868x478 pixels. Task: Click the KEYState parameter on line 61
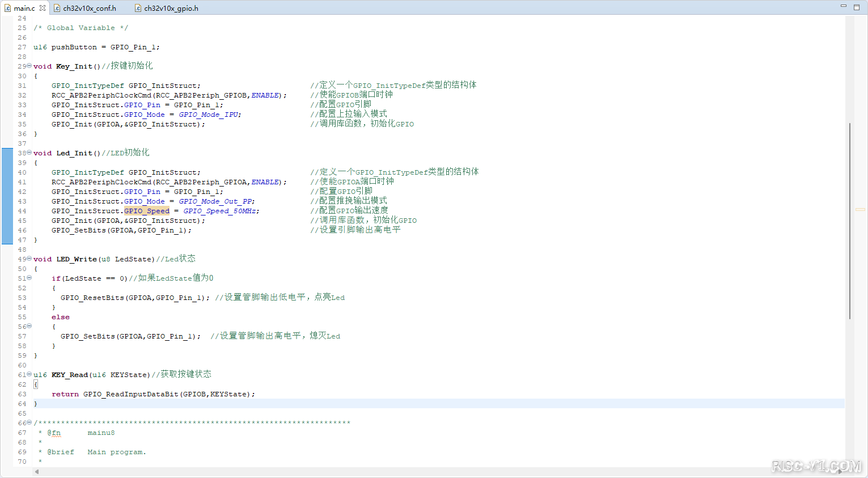129,375
